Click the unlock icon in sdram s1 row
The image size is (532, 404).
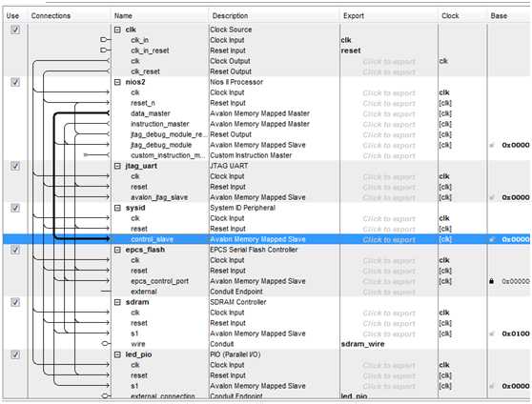tap(492, 333)
